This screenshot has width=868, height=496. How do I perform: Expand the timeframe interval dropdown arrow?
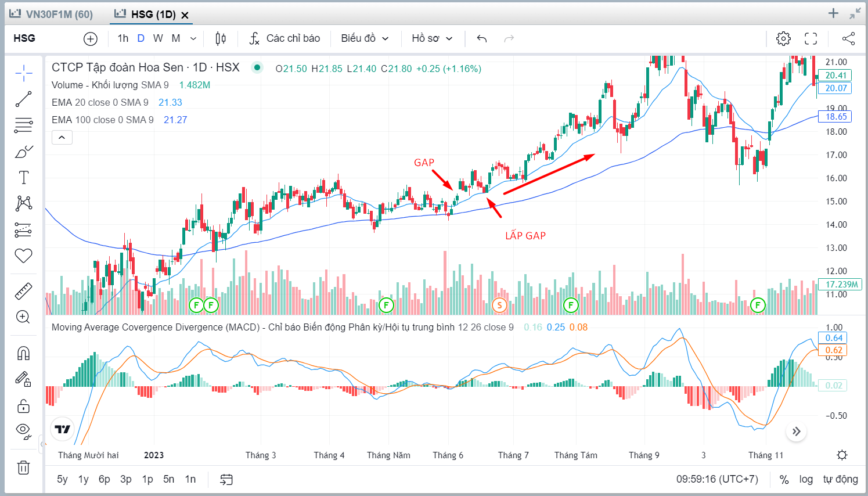click(x=193, y=39)
